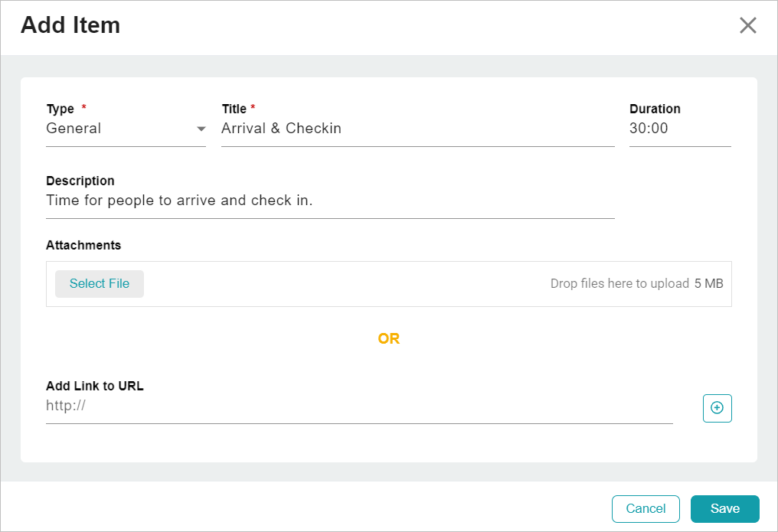Click the Add Item dialog heading
778x532 pixels.
pos(70,25)
